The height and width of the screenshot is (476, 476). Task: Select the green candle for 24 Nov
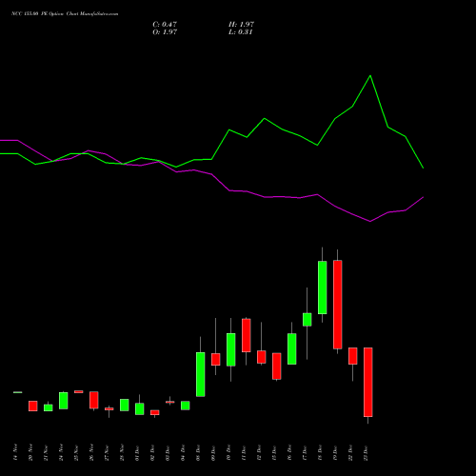64,401
